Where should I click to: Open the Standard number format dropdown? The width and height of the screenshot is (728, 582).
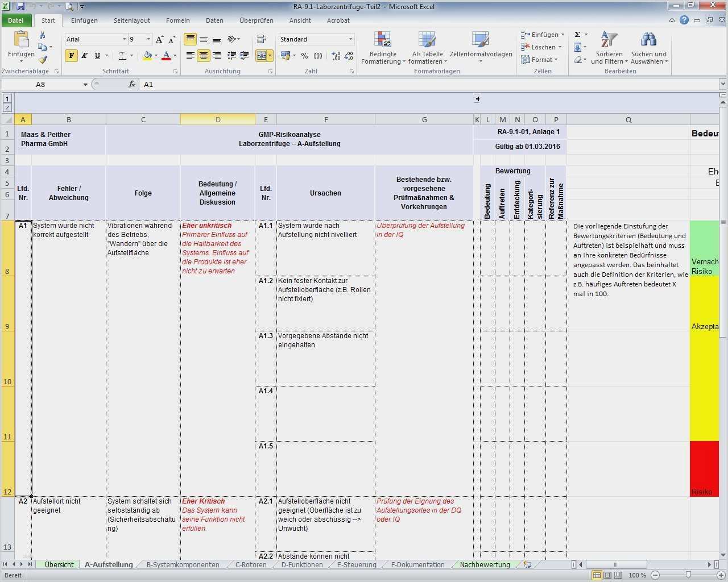click(350, 39)
